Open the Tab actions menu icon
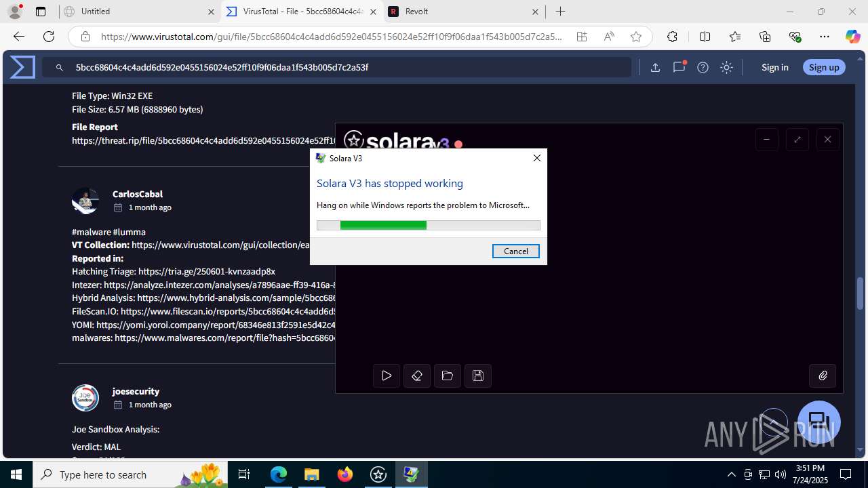The height and width of the screenshot is (488, 868). click(x=41, y=12)
